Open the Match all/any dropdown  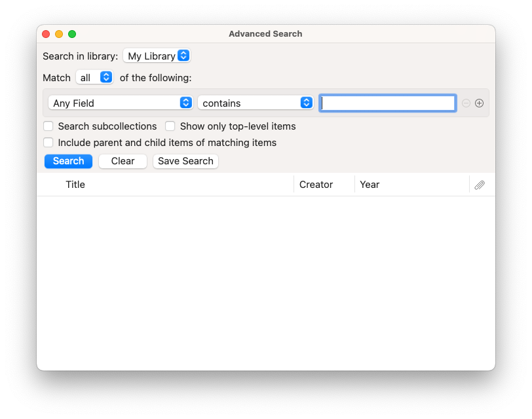(x=94, y=78)
